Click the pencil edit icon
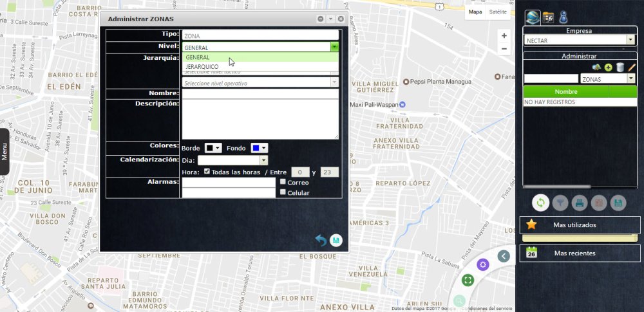This screenshot has width=644, height=312. click(632, 68)
